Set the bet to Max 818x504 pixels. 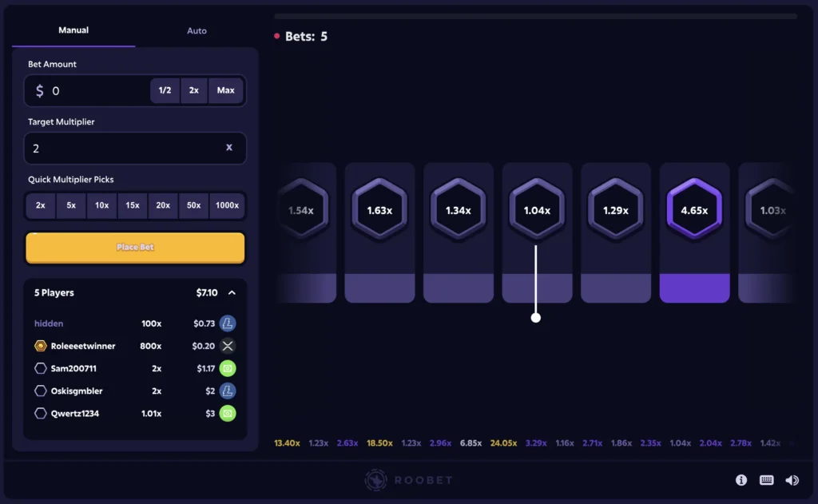pos(225,90)
